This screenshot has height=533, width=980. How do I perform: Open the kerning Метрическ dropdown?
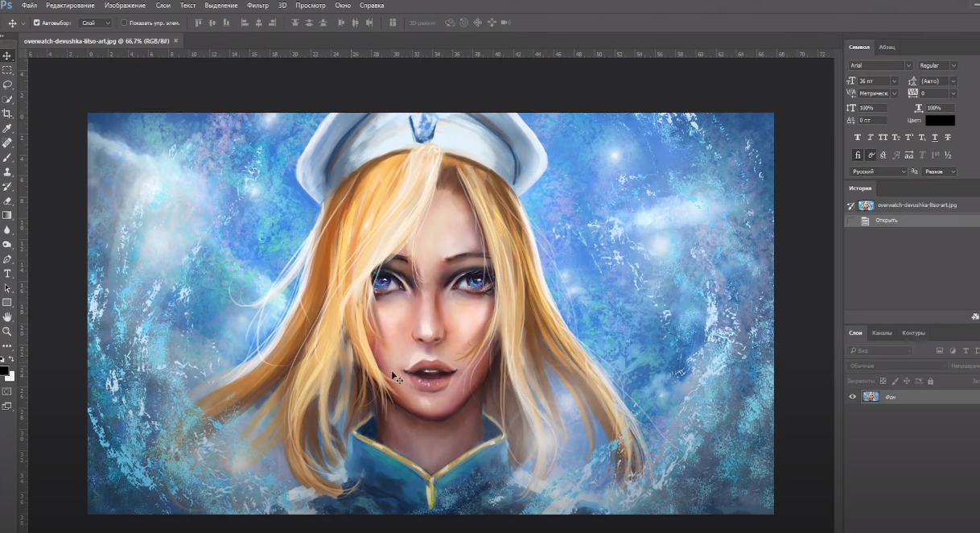(x=877, y=93)
